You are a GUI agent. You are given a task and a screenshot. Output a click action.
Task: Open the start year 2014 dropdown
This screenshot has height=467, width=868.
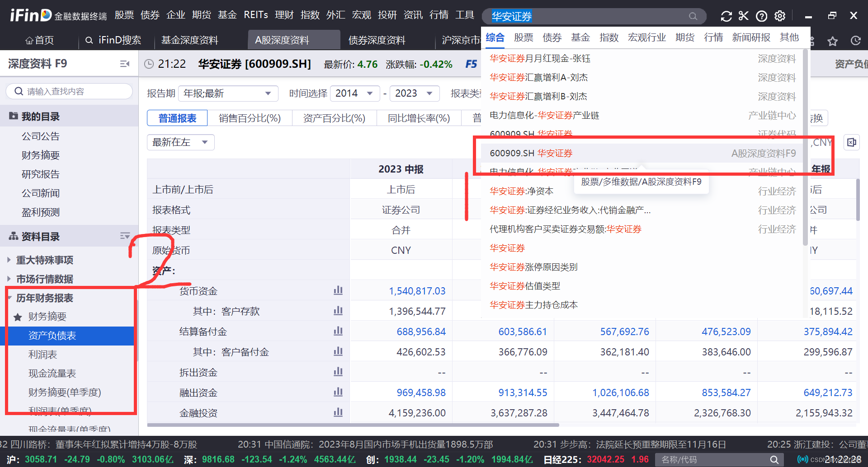click(x=354, y=93)
